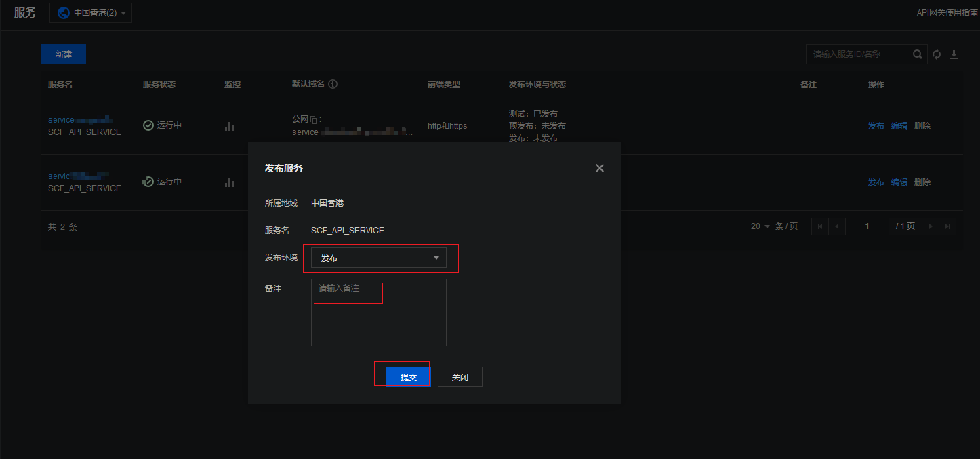The image size is (980, 459).
Task: Close the 发布服务 dialog with X
Action: [599, 168]
